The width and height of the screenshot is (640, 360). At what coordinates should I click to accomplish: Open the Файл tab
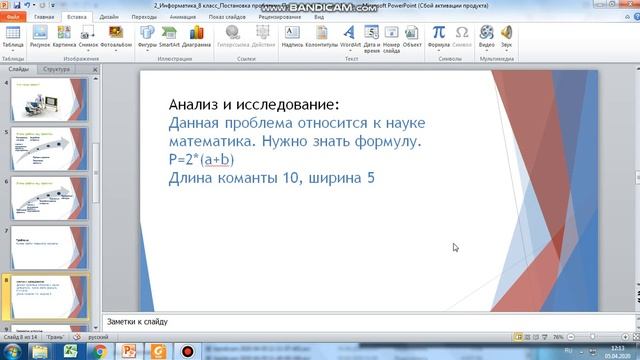coord(13,17)
